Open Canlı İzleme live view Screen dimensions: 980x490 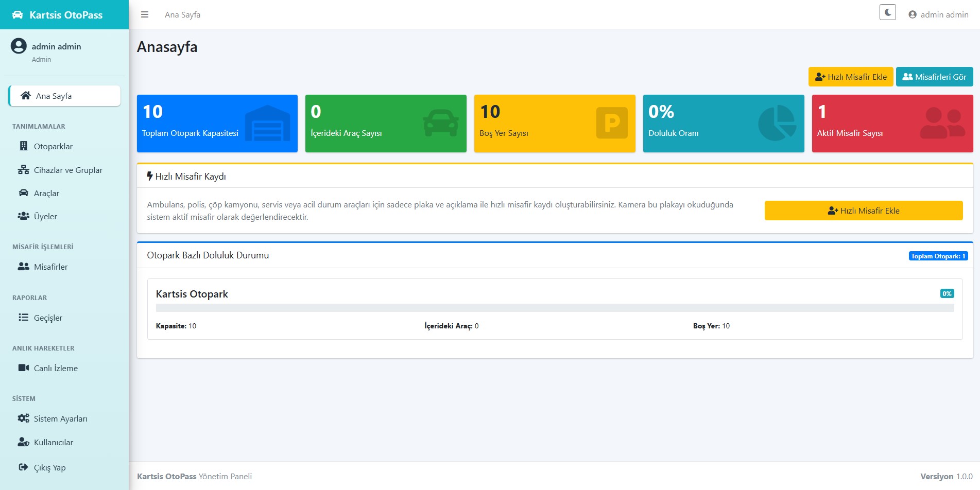coord(65,368)
